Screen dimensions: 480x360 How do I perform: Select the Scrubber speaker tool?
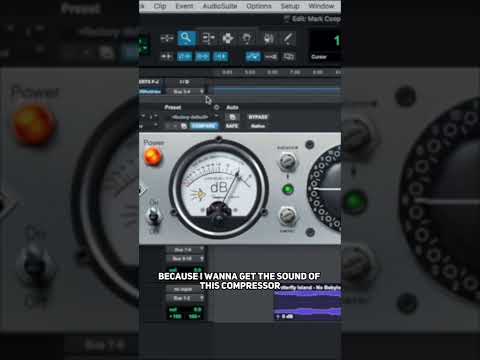(x=269, y=38)
